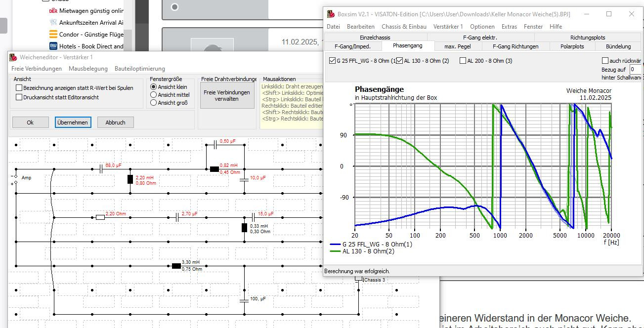This screenshot has width=644, height=328.
Task: Tick 'Druckansicht statt Editoransicht' checkbox
Action: pyautogui.click(x=19, y=97)
